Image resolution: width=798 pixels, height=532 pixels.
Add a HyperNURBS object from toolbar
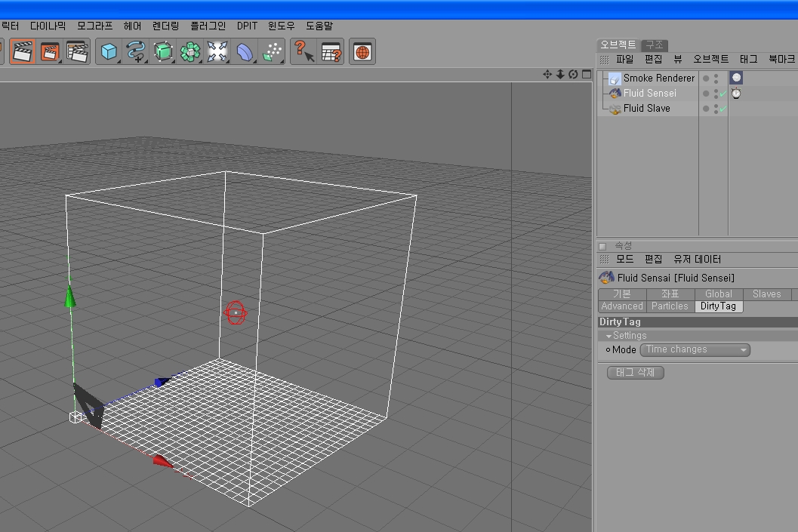click(163, 51)
